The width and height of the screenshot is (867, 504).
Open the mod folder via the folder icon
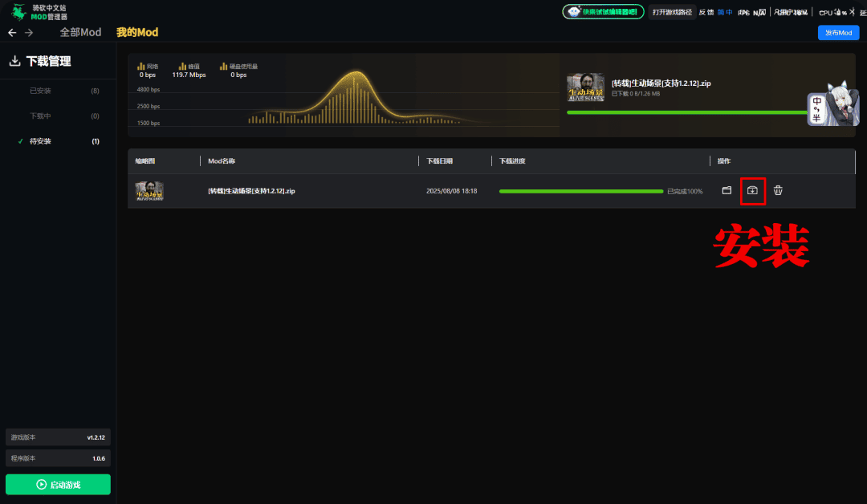(727, 191)
